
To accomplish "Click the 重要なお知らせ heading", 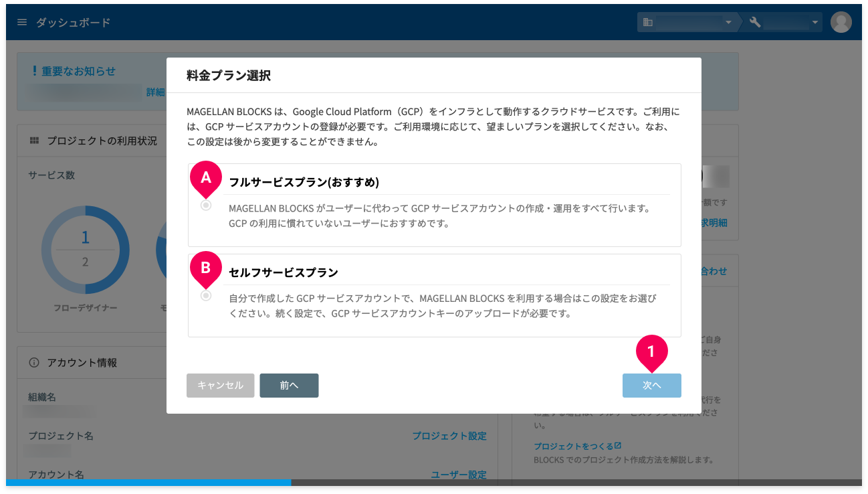I will click(x=78, y=71).
